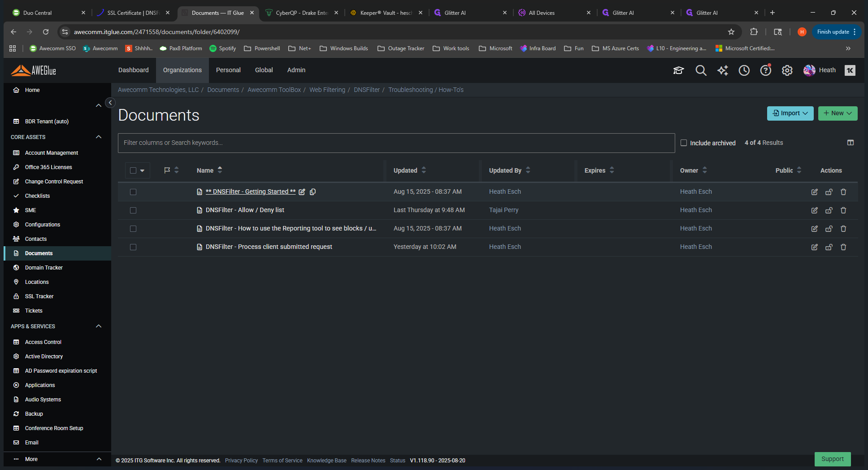Open recent history clock icon
Viewport: 868px width, 470px height.
[x=744, y=70]
